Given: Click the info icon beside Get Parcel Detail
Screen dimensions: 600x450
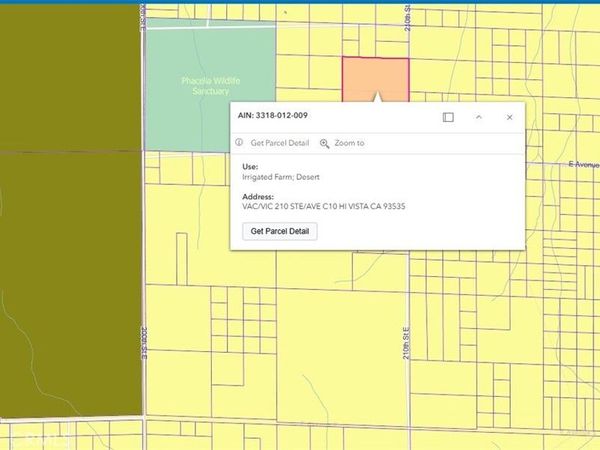Looking at the screenshot, I should [x=239, y=143].
